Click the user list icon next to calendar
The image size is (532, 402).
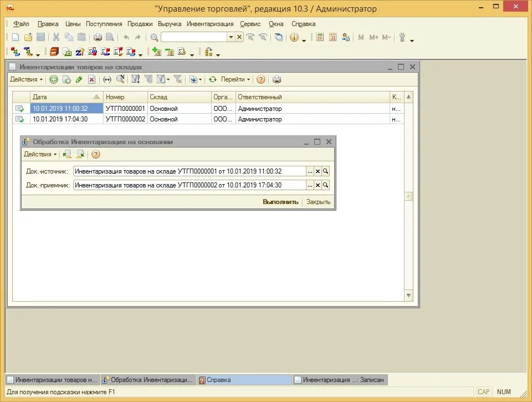(x=346, y=37)
